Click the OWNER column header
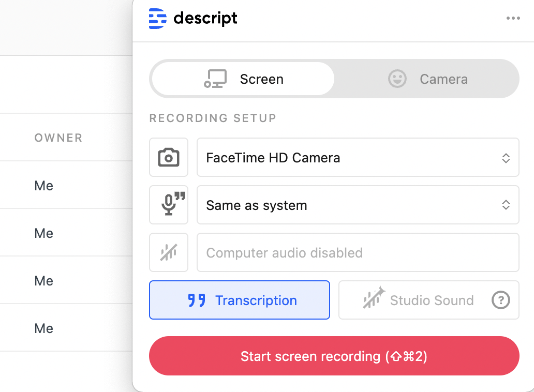This screenshot has height=392, width=534. (58, 138)
